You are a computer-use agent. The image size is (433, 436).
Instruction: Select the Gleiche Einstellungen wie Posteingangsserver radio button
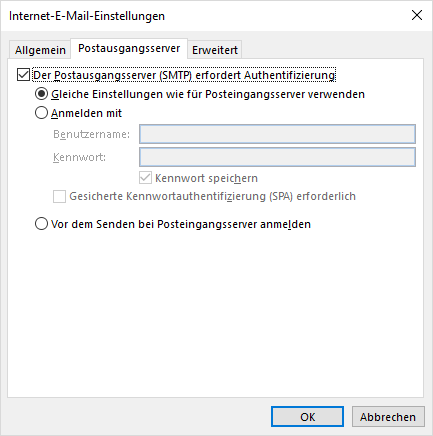(41, 94)
